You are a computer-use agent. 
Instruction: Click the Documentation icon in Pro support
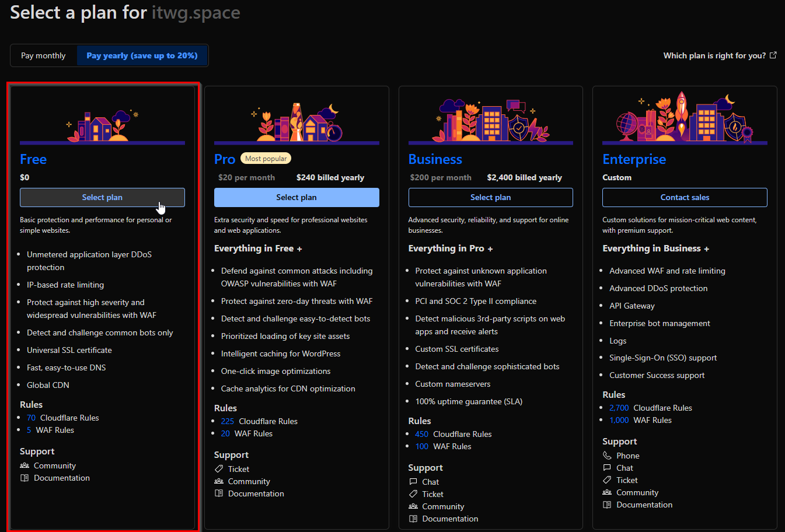click(219, 494)
